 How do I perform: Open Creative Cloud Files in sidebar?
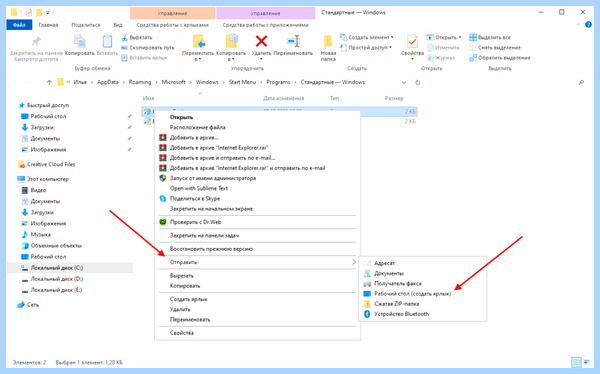tap(51, 165)
